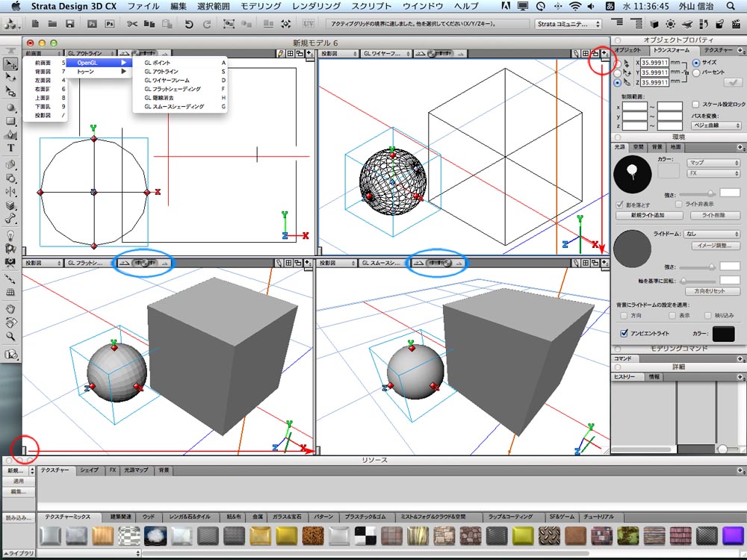Select the cloud texture thumbnail

[155, 535]
